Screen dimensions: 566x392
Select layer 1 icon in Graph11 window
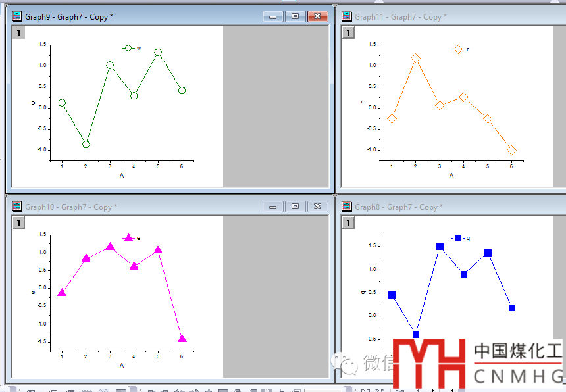pyautogui.click(x=348, y=33)
